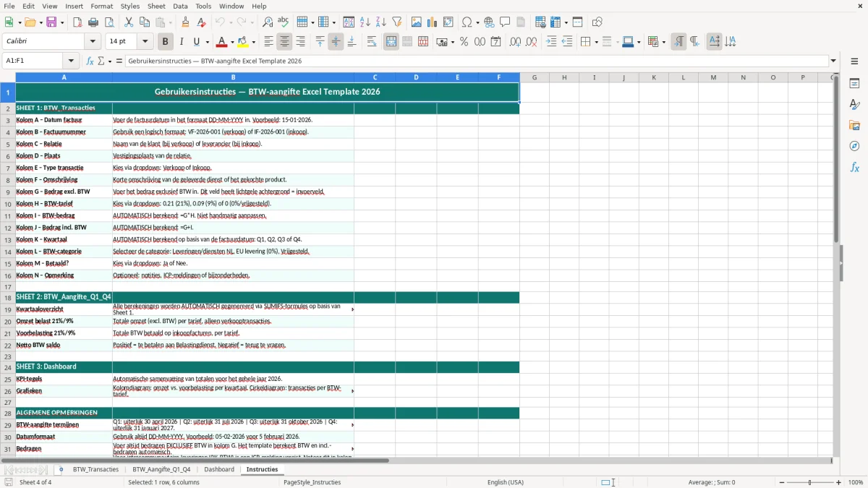Viewport: 868px width, 488px height.
Task: Sort ascending
Action: tap(365, 22)
